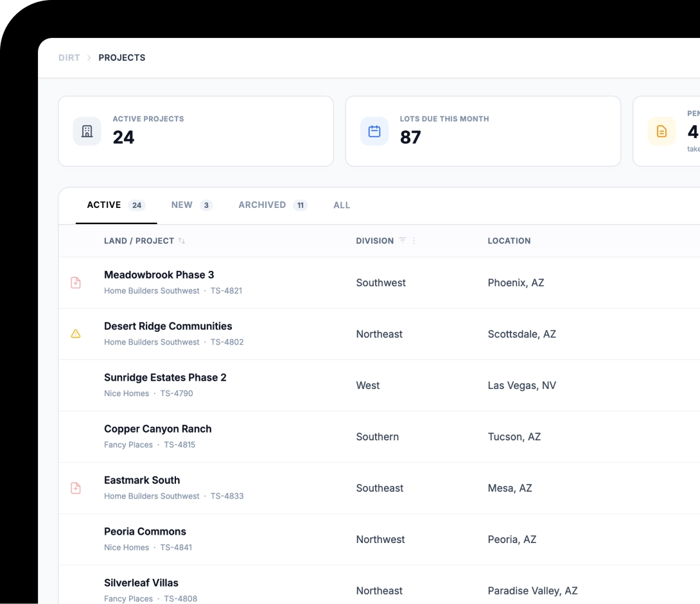Image resolution: width=700 pixels, height=604 pixels.
Task: Click the red file icon beside Meadowbrook Phase 3
Action: [76, 283]
